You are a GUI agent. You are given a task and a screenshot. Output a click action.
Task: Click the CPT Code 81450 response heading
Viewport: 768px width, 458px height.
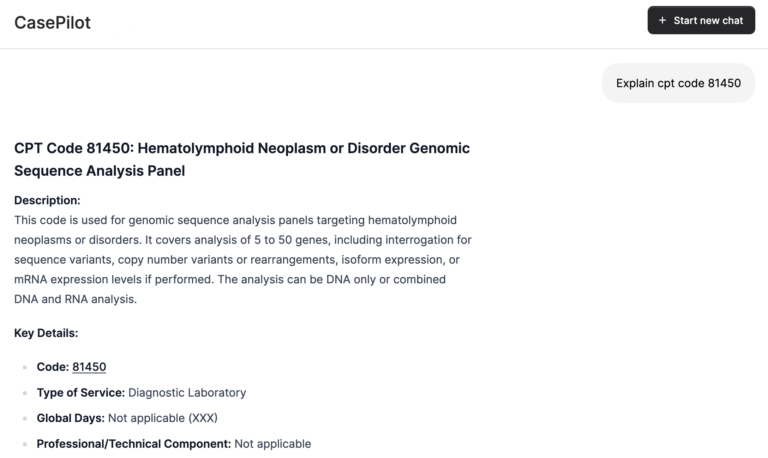[x=241, y=148]
